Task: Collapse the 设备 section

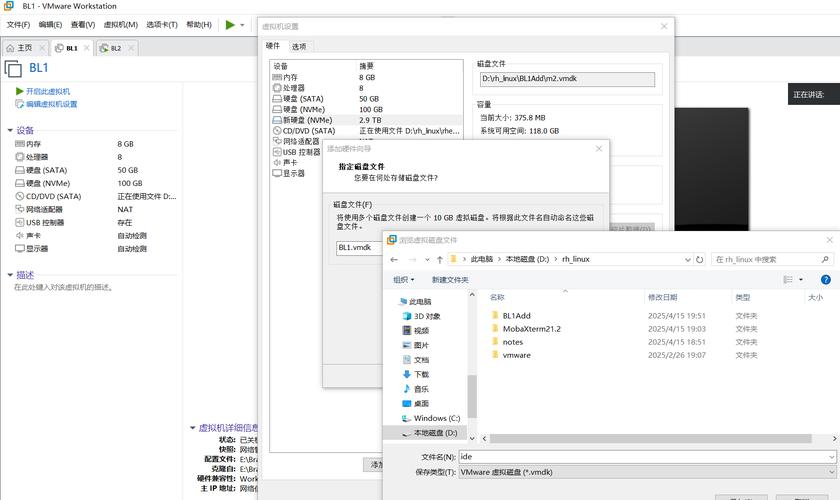Action: pos(10,130)
